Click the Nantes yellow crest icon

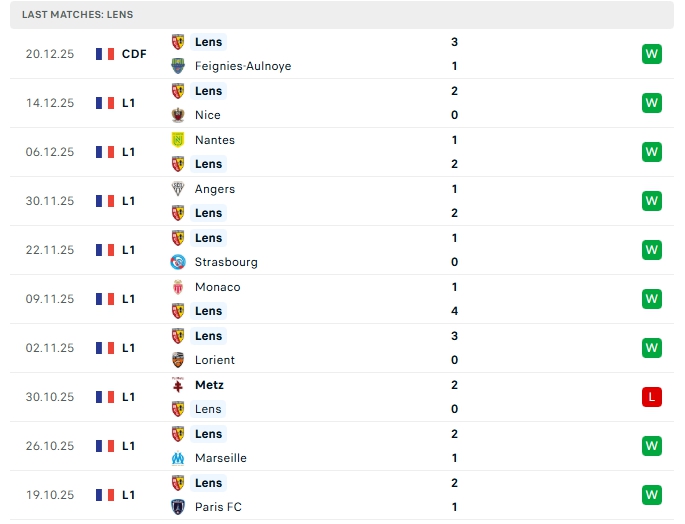point(178,140)
